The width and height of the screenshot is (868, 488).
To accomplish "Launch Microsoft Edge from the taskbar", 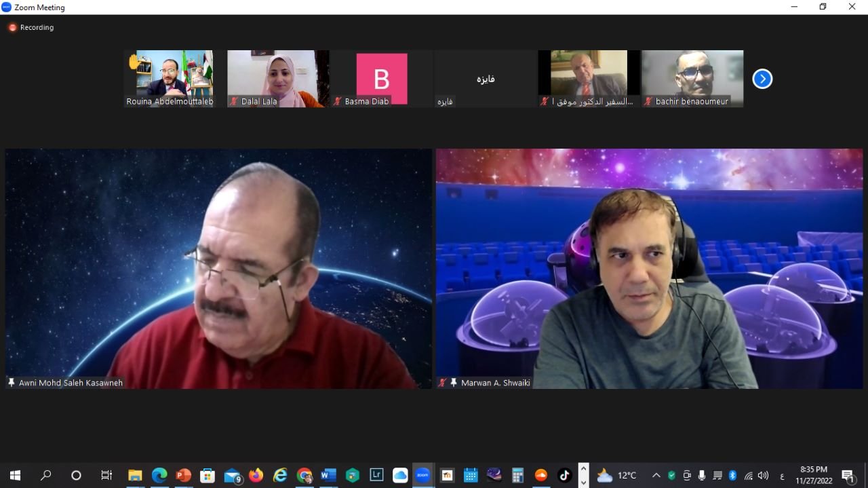I will 159,475.
